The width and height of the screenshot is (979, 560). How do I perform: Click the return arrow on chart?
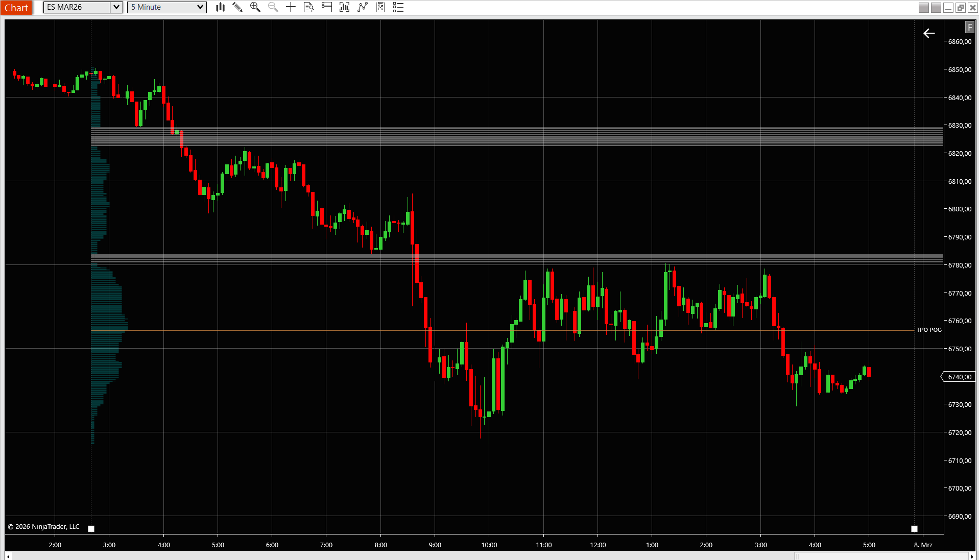929,33
